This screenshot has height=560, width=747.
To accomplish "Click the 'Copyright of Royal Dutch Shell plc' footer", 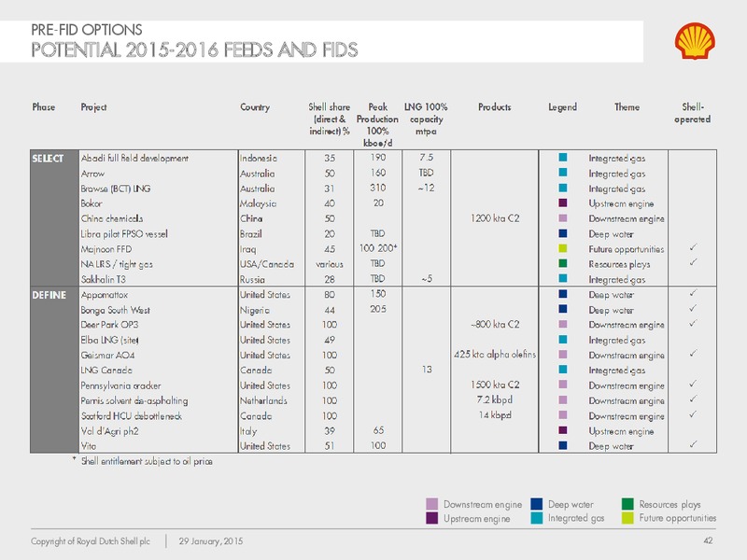I will pos(91,541).
